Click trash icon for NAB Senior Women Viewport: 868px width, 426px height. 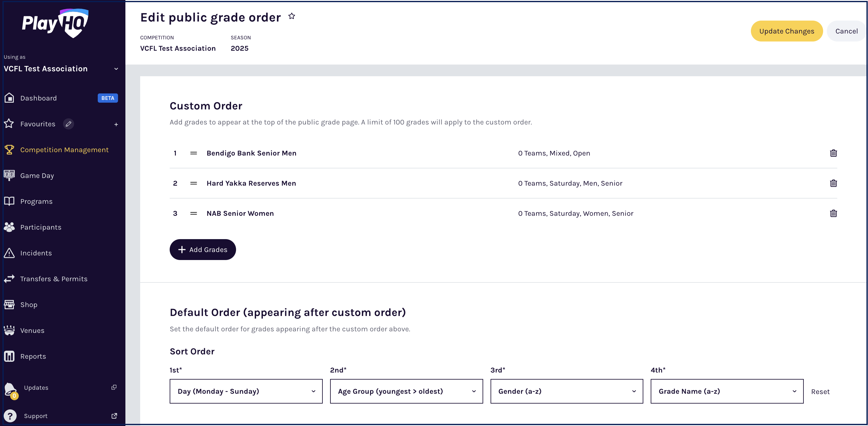point(833,213)
